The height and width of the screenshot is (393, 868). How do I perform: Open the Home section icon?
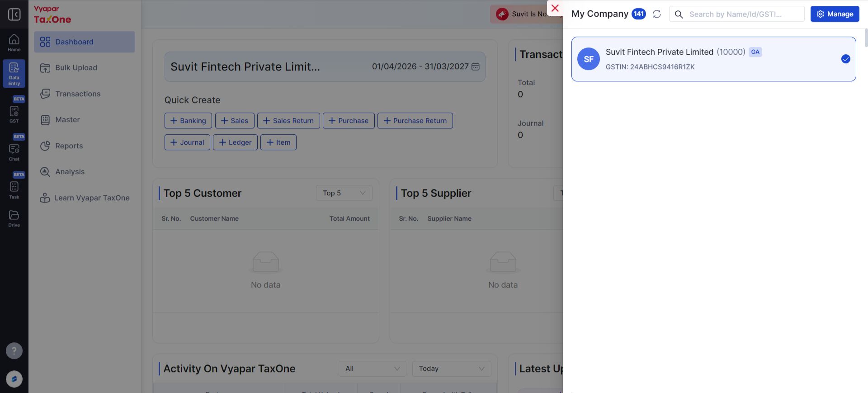click(14, 43)
